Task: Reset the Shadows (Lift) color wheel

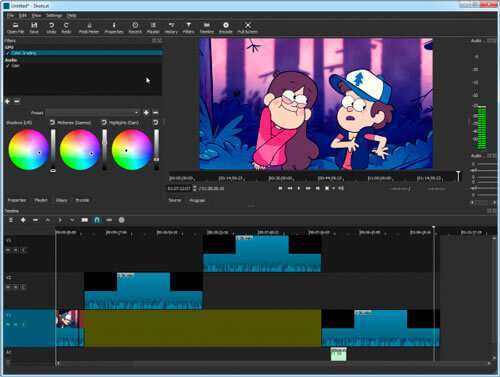Action: pos(52,122)
